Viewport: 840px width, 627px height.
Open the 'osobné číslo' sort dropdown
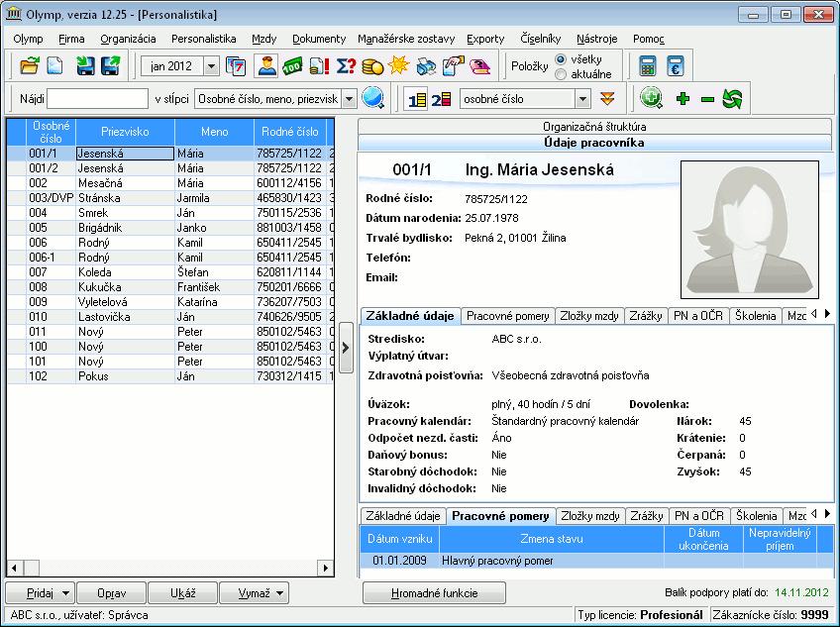(x=582, y=99)
